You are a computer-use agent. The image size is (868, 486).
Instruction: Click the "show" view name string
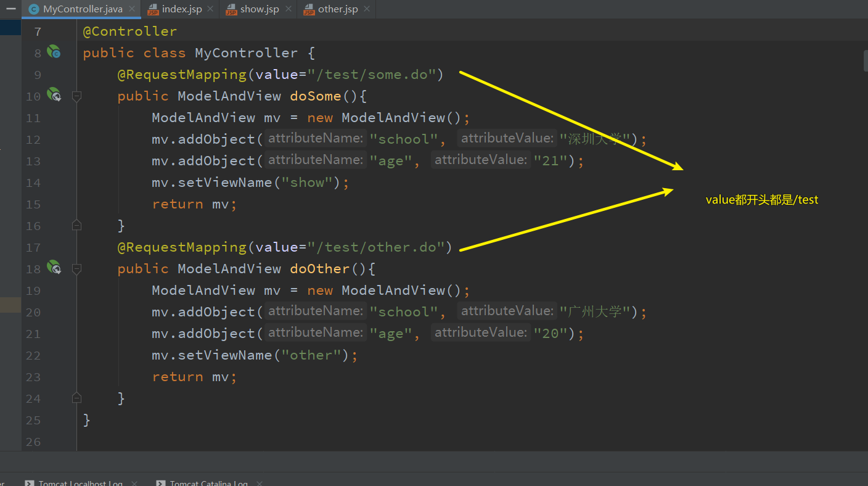[x=307, y=183]
